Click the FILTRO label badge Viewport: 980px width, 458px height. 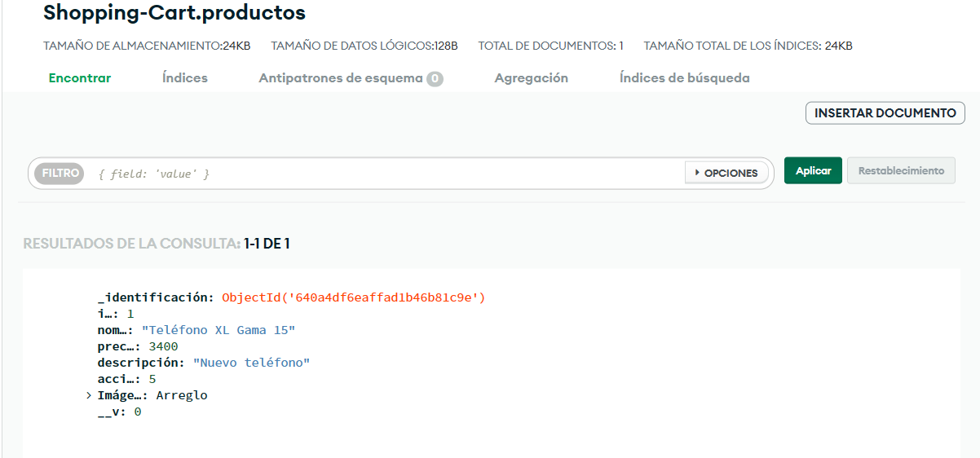point(60,173)
